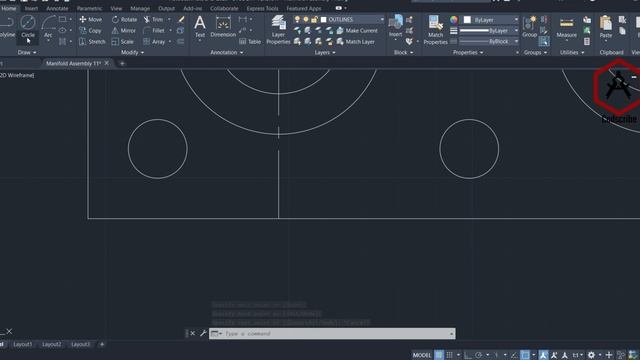Open the Insert block tool
640x360 pixels.
pyautogui.click(x=396, y=27)
